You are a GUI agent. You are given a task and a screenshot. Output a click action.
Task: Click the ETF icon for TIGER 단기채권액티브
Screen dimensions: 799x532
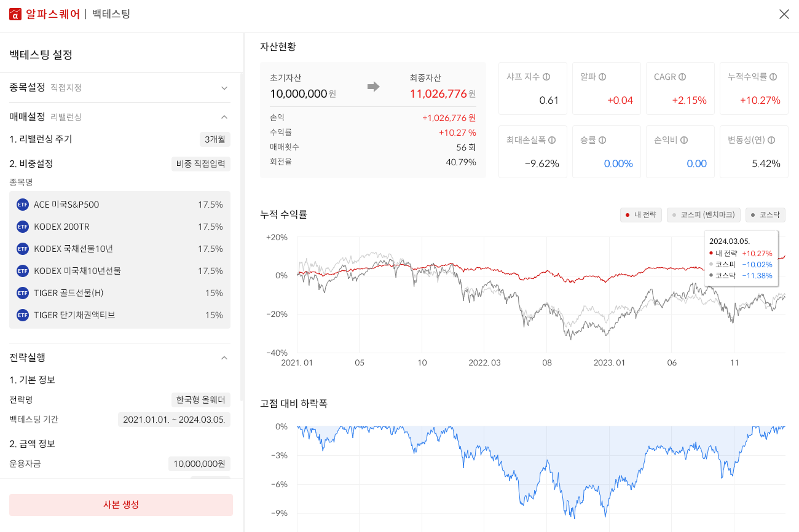[23, 315]
